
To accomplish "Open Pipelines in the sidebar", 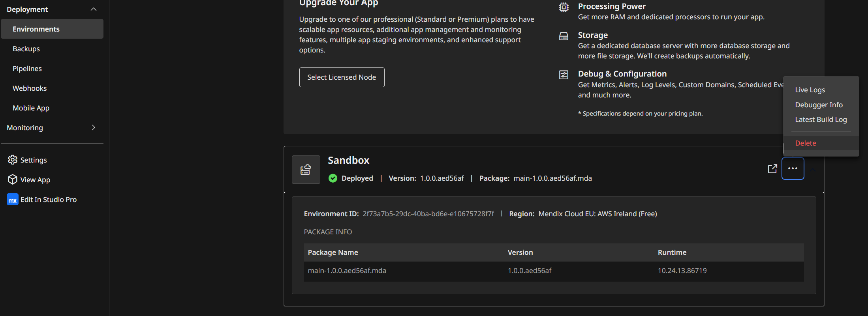I will click(x=27, y=68).
